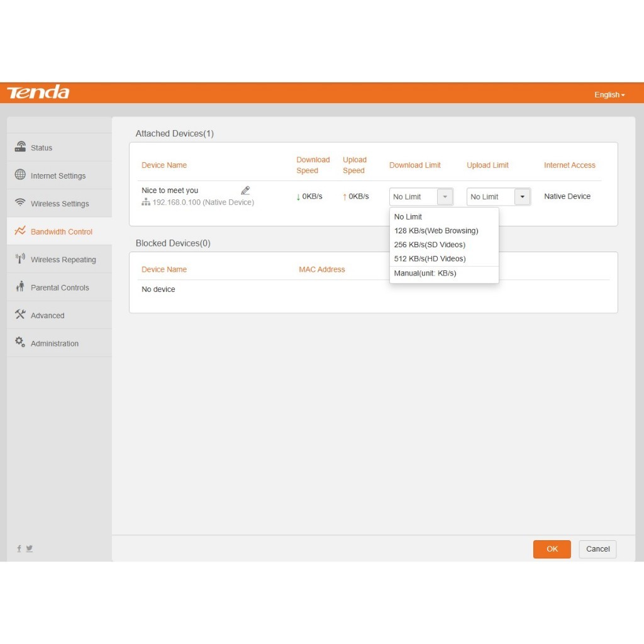Screen dimensions: 644x644
Task: Pick 512 KB/s (HD Videos) option
Action: click(x=430, y=258)
